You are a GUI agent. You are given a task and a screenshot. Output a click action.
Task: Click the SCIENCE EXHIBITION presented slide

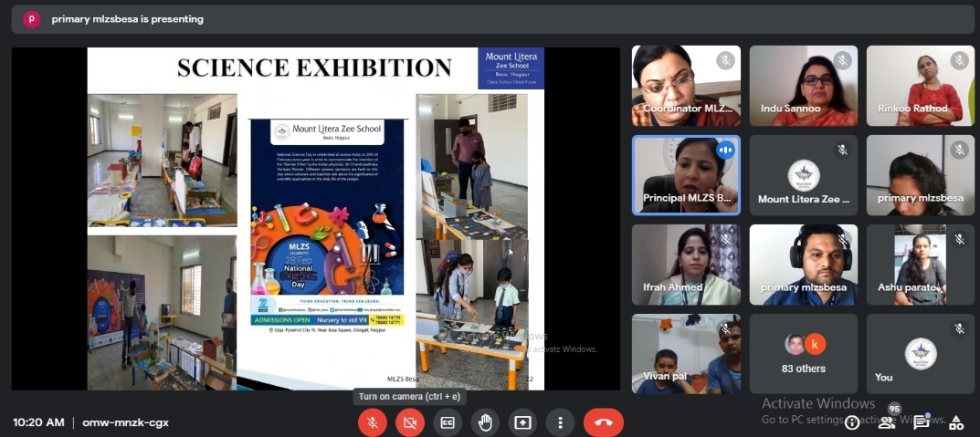316,219
